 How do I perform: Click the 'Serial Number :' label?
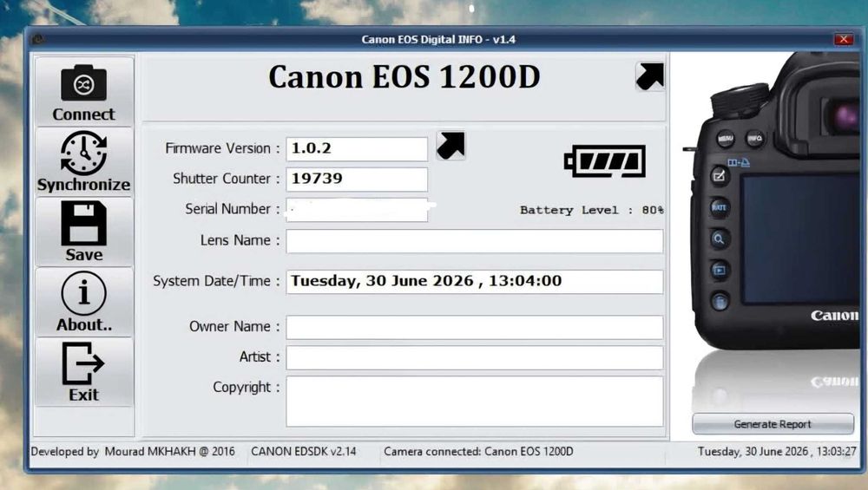(232, 209)
